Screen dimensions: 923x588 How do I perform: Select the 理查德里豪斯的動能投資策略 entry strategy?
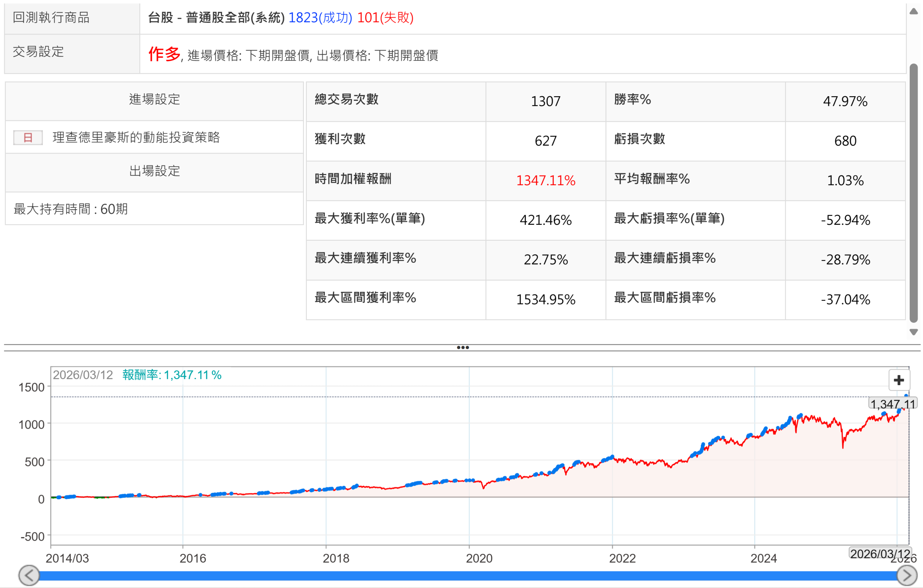coord(136,138)
